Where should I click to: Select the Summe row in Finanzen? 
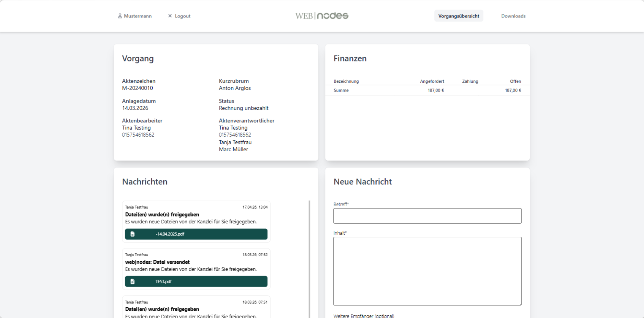(427, 91)
